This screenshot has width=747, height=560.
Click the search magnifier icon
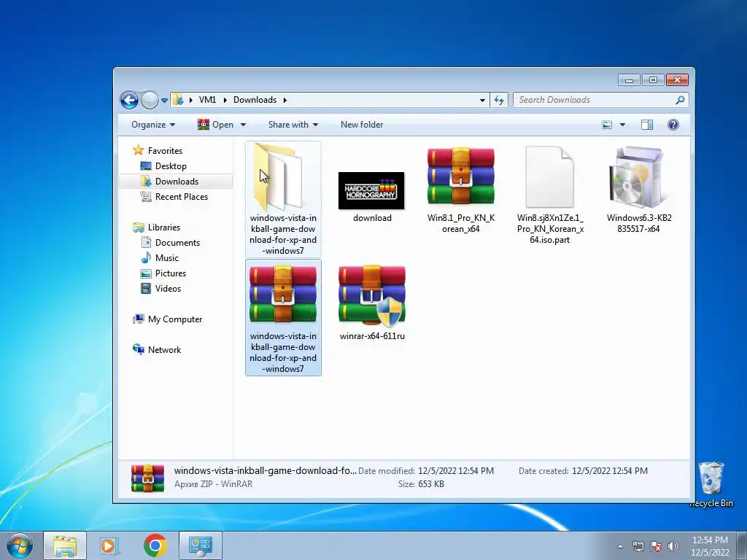[x=681, y=100]
